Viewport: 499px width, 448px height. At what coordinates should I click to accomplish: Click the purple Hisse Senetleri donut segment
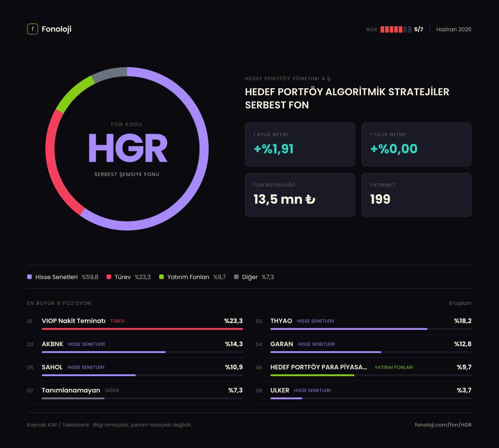tap(203, 149)
